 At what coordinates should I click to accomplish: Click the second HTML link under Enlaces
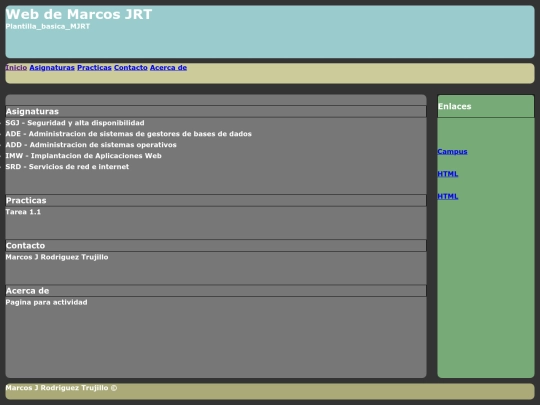pos(448,196)
